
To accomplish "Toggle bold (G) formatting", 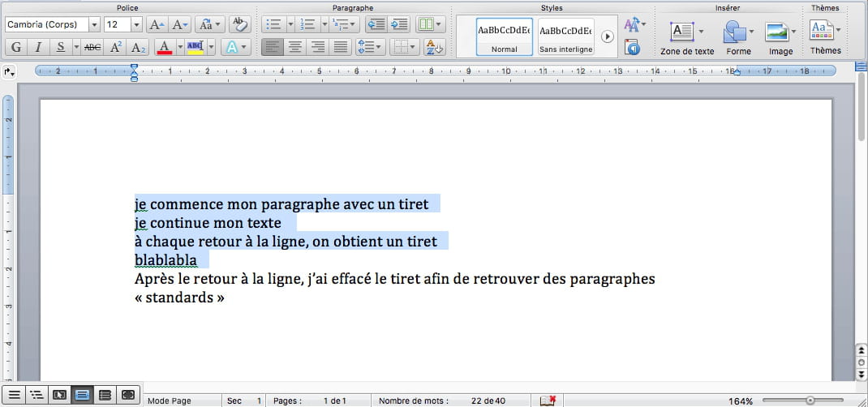I will (x=16, y=47).
